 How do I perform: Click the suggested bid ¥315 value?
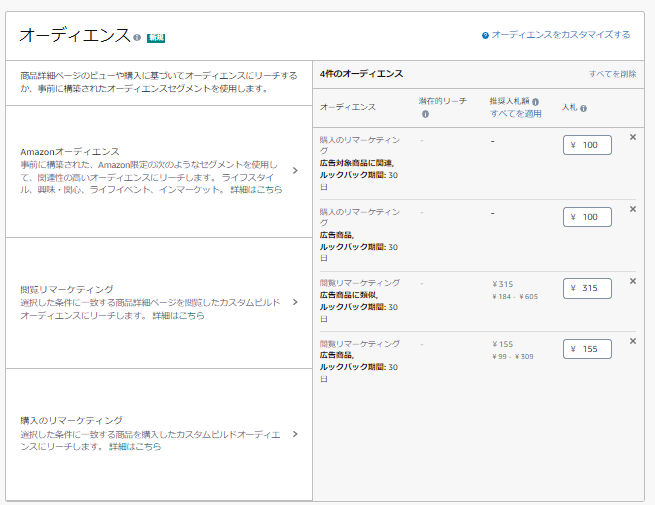503,284
